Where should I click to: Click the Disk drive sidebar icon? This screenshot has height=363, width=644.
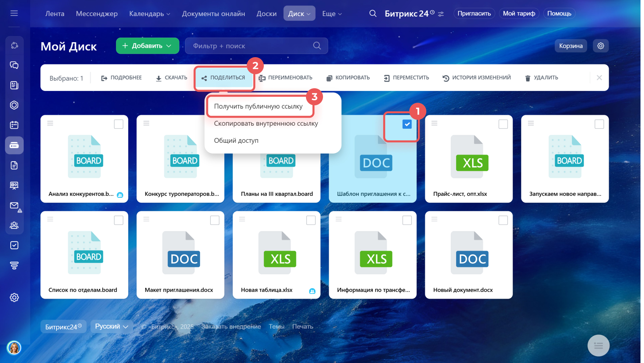14,145
